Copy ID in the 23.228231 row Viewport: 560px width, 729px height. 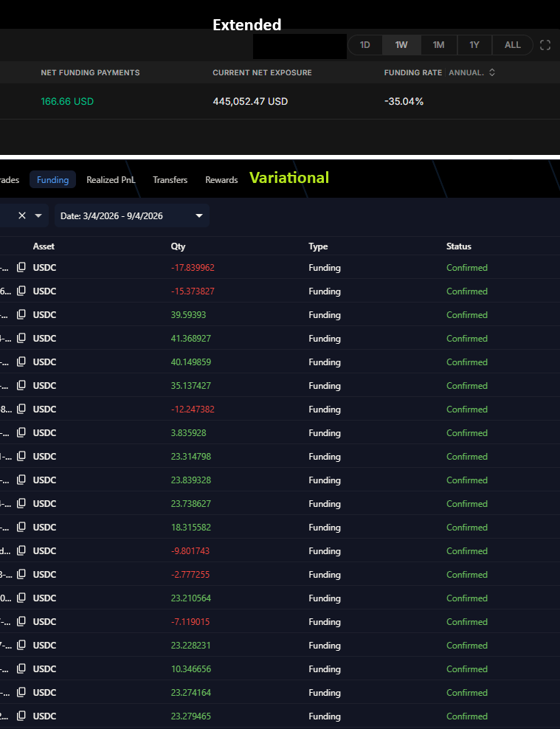[21, 645]
